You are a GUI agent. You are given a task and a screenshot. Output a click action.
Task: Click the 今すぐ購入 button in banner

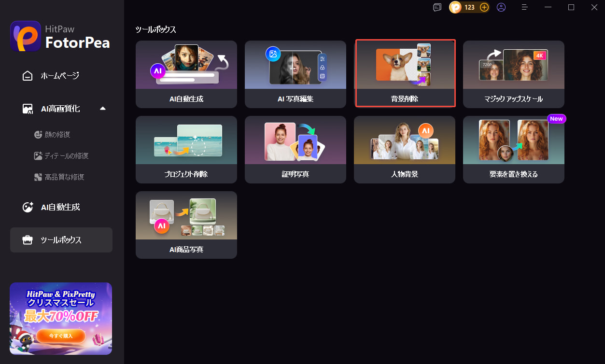click(x=61, y=336)
